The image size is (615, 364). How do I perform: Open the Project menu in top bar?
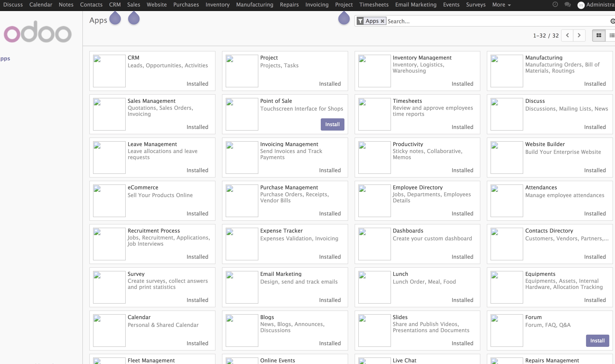point(344,5)
